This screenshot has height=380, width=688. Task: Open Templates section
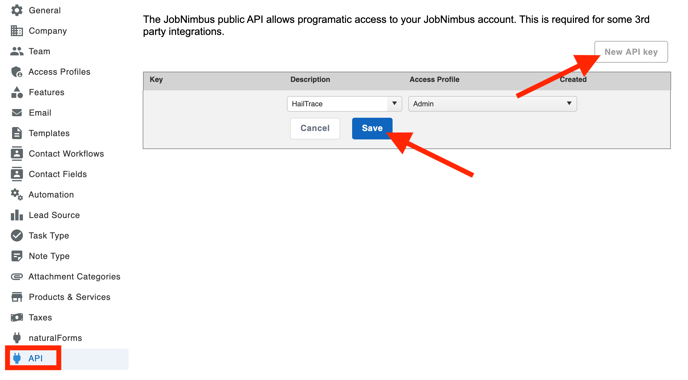click(x=49, y=133)
